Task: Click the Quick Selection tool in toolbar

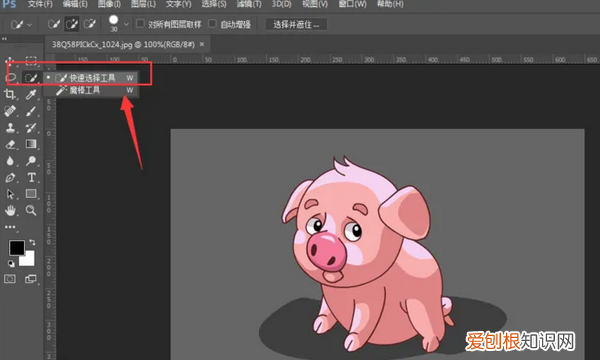Action: (x=31, y=78)
